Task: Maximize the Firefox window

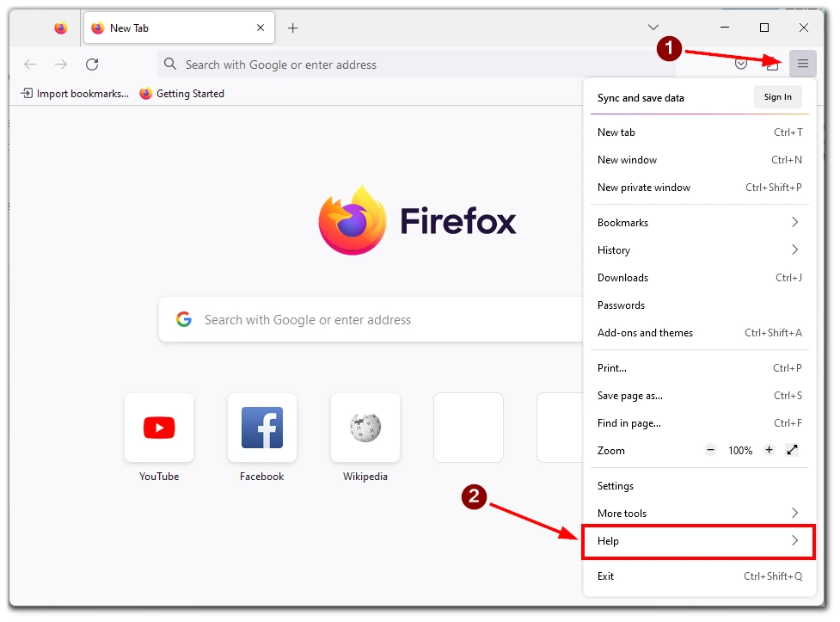Action: (x=764, y=28)
